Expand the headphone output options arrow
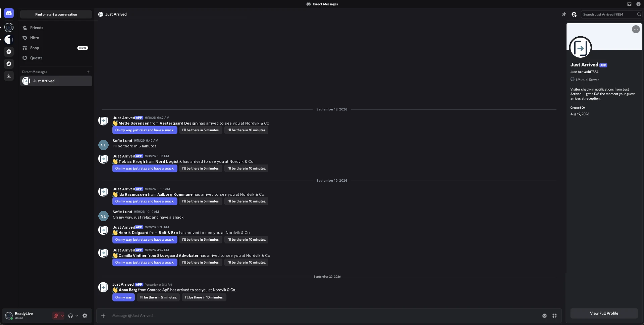This screenshot has width=644, height=325. [x=77, y=316]
